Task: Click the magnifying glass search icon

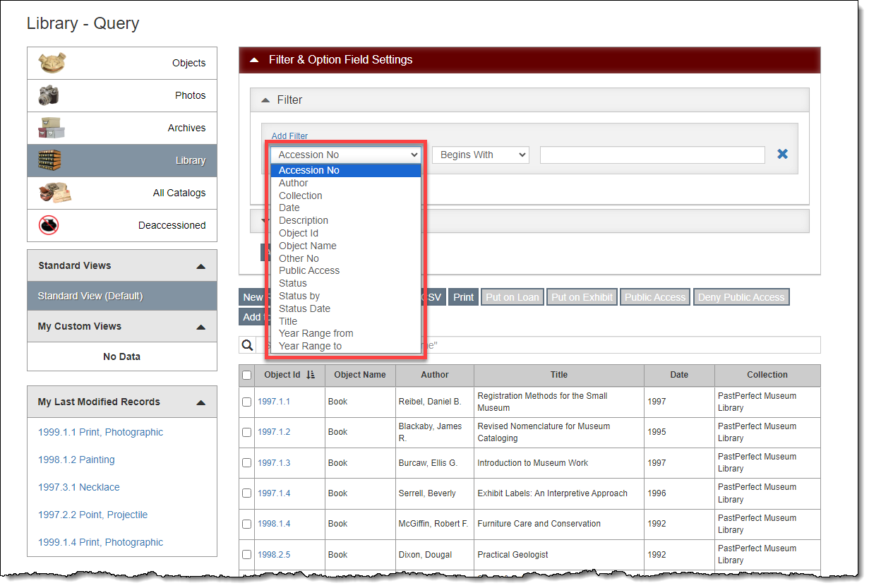Action: [x=247, y=345]
